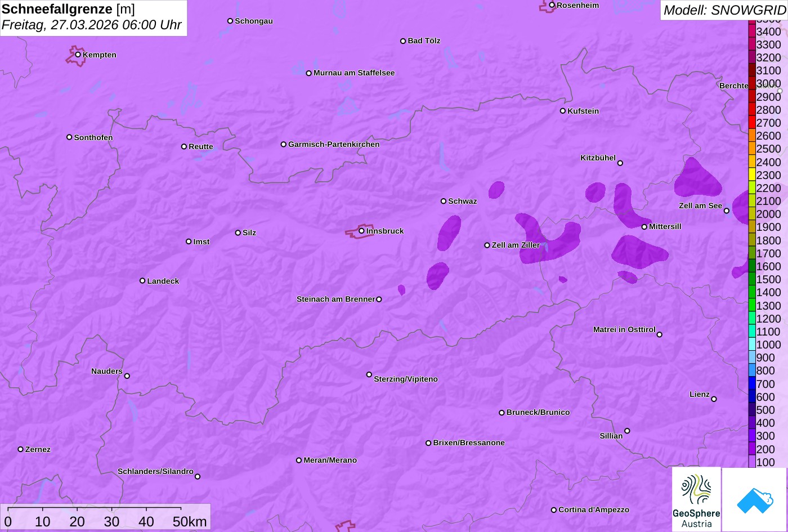Select the Zernez location dot
Image resolution: width=788 pixels, height=532 pixels.
pos(21,449)
